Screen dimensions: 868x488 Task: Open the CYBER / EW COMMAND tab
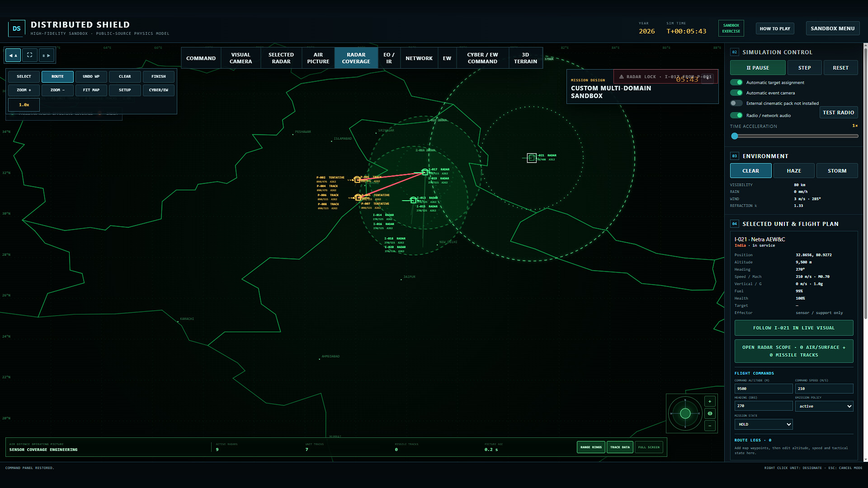[482, 58]
